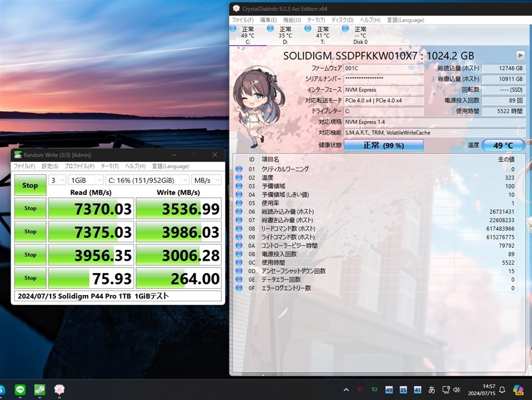This screenshot has height=400, width=532.
Task: Open プロファイル(P) menu in CrystalDiskMark
Action: [x=79, y=166]
